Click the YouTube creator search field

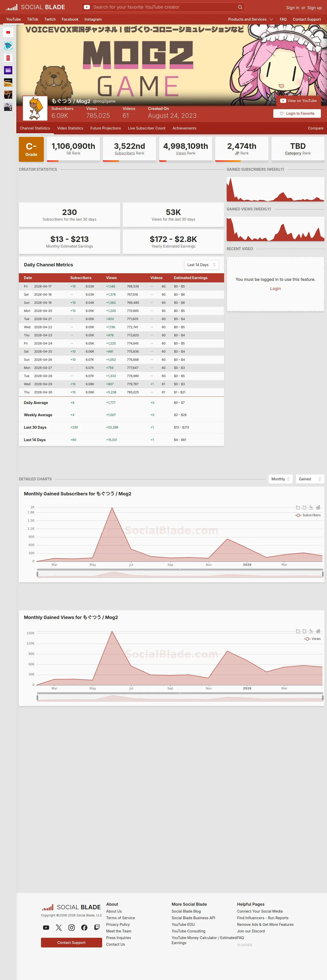tap(164, 7)
